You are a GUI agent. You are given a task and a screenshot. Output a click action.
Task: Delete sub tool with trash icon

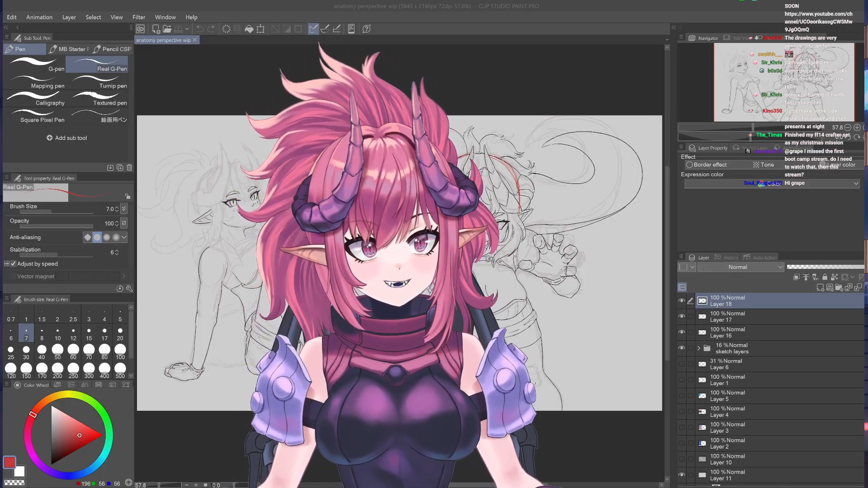[x=129, y=168]
